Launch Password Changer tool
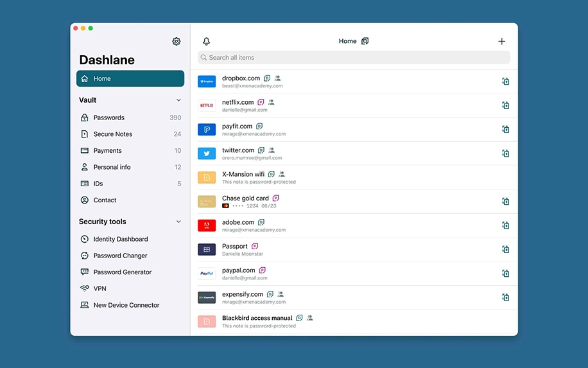588x368 pixels. tap(130, 256)
